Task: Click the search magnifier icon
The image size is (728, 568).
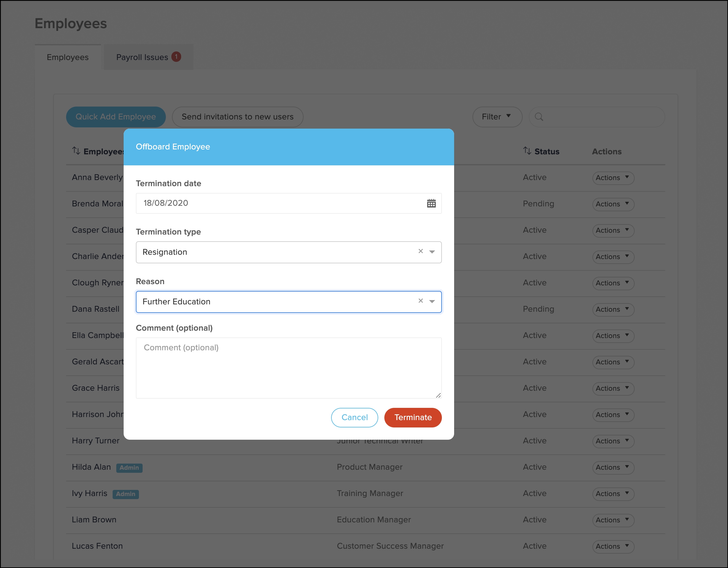Action: [x=539, y=117]
